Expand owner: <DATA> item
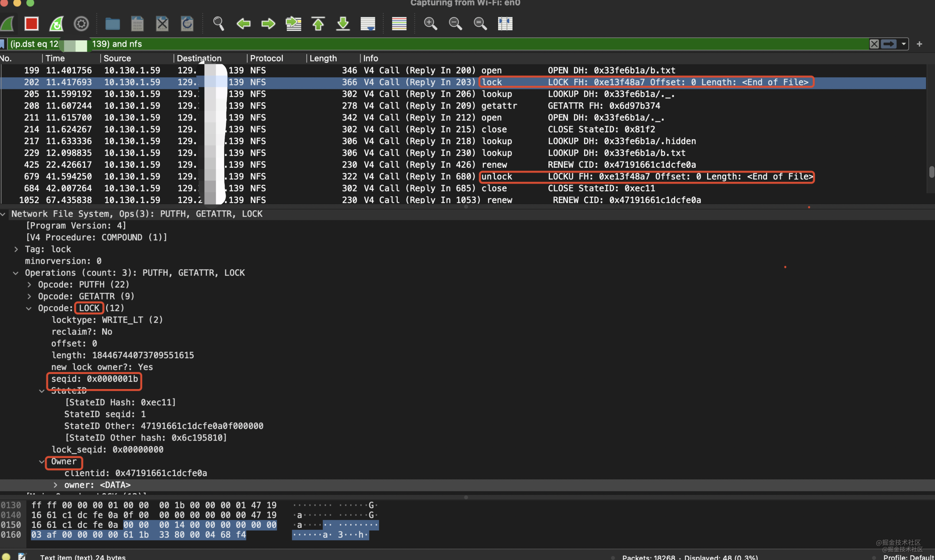This screenshot has height=560, width=935. click(55, 485)
